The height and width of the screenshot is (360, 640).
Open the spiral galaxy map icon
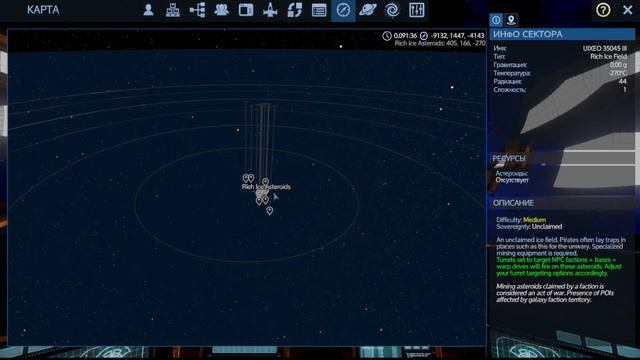(392, 10)
